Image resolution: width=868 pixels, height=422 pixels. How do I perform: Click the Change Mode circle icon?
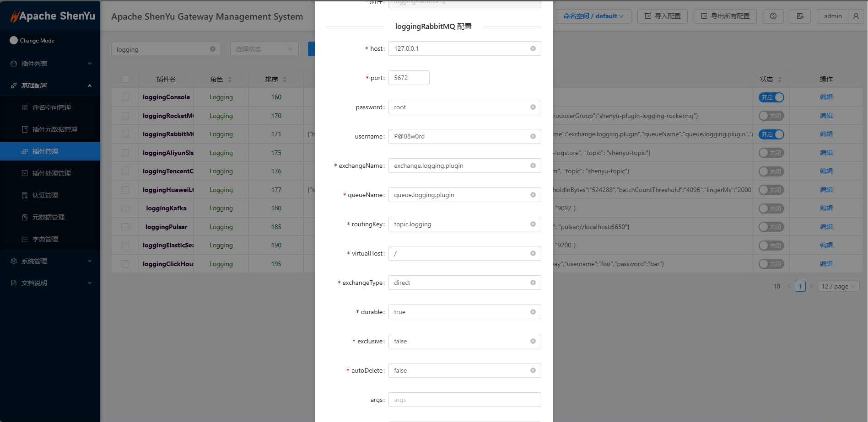(14, 40)
